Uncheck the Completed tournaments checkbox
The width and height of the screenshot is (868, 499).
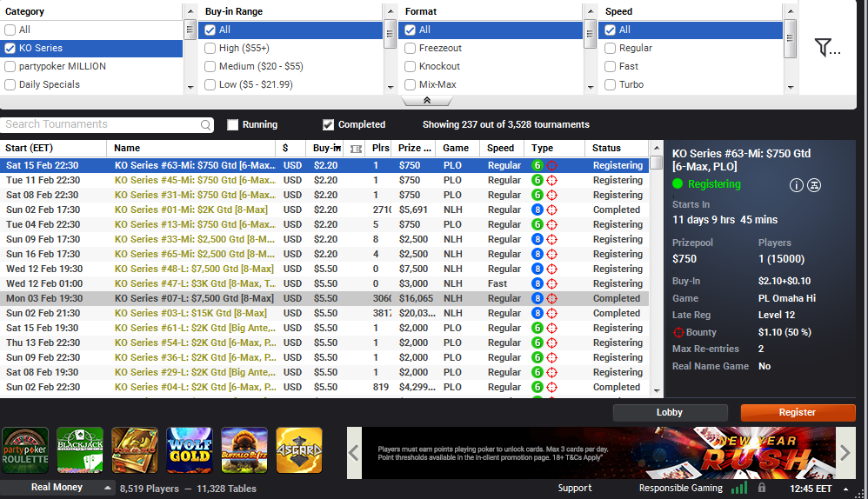pyautogui.click(x=328, y=125)
